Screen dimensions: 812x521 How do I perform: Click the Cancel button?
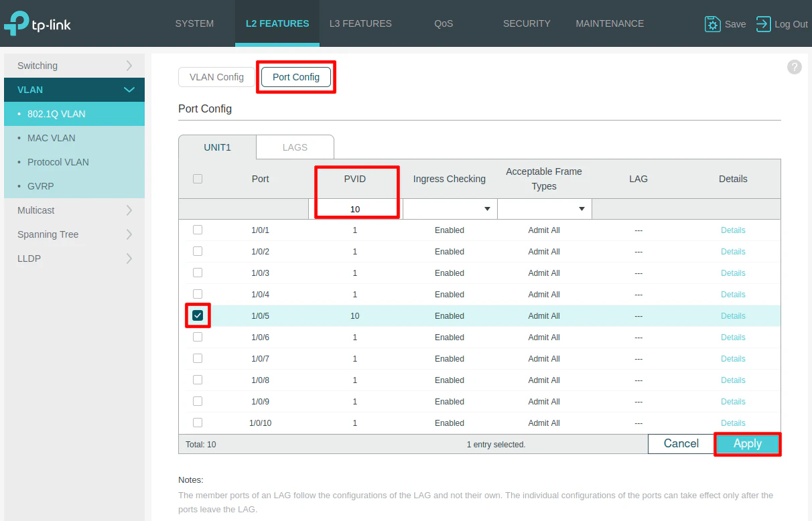click(x=681, y=444)
